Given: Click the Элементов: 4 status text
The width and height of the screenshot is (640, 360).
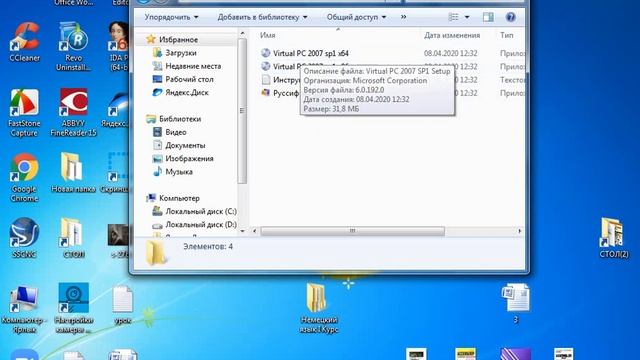Looking at the screenshot, I should (x=208, y=246).
